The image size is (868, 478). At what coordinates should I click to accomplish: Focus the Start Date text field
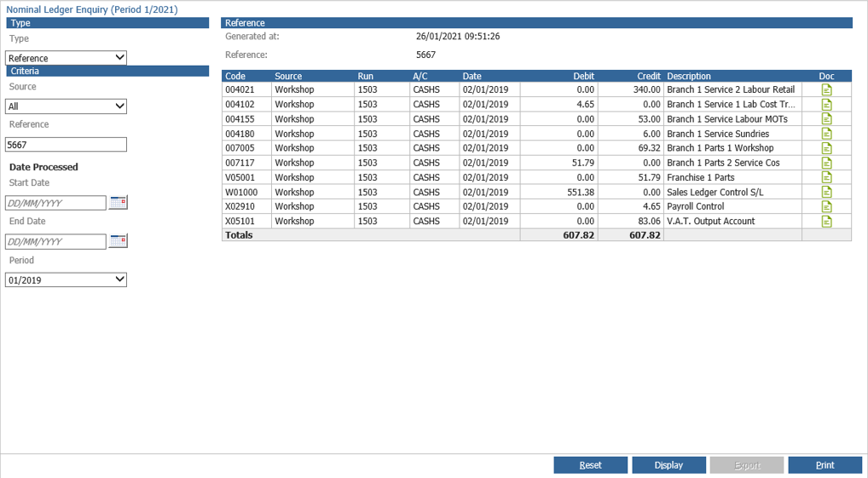[x=56, y=203]
